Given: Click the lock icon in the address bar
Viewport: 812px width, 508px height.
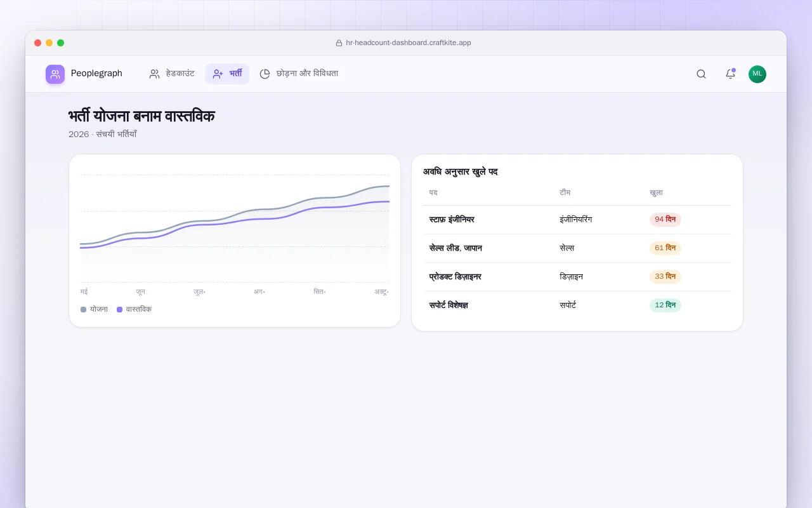Looking at the screenshot, I should click(x=339, y=43).
